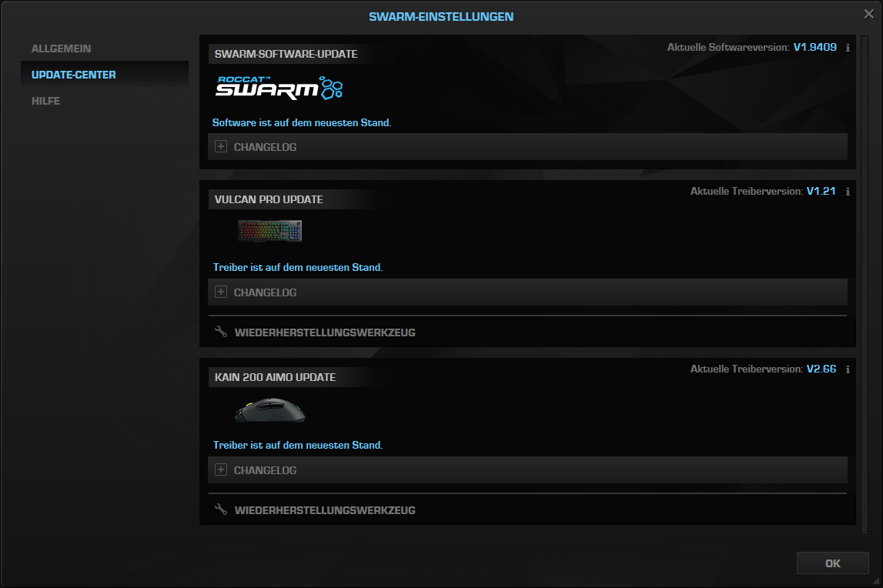Click the driver version value V1.21
883x588 pixels.
pyautogui.click(x=821, y=191)
